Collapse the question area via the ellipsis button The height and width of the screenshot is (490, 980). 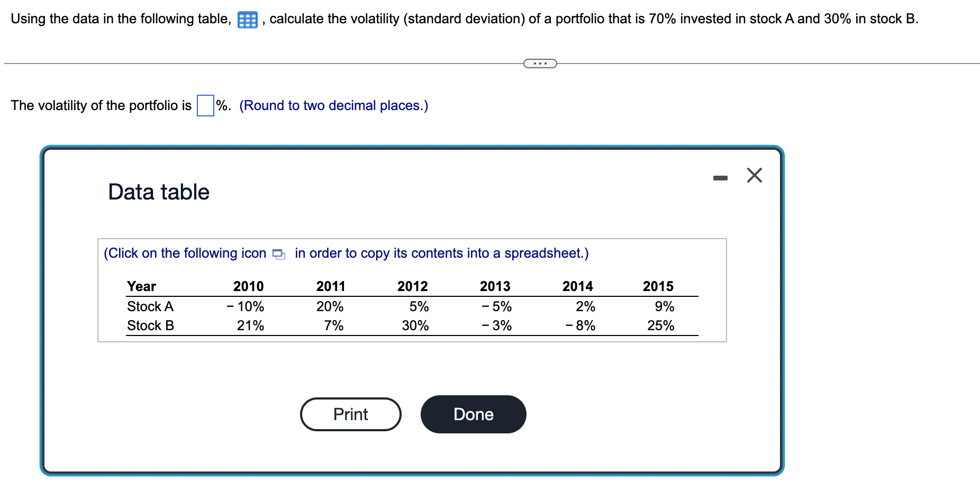click(x=540, y=62)
